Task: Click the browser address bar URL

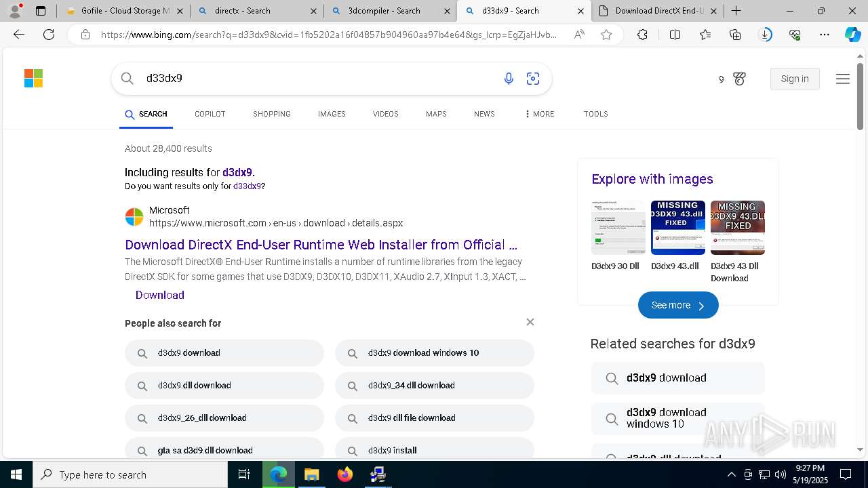Action: pyautogui.click(x=329, y=35)
